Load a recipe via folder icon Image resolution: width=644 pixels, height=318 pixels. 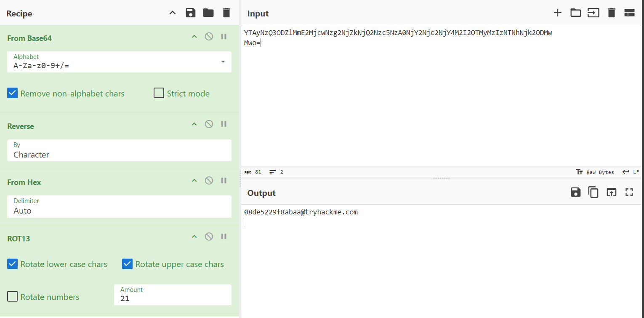(208, 13)
